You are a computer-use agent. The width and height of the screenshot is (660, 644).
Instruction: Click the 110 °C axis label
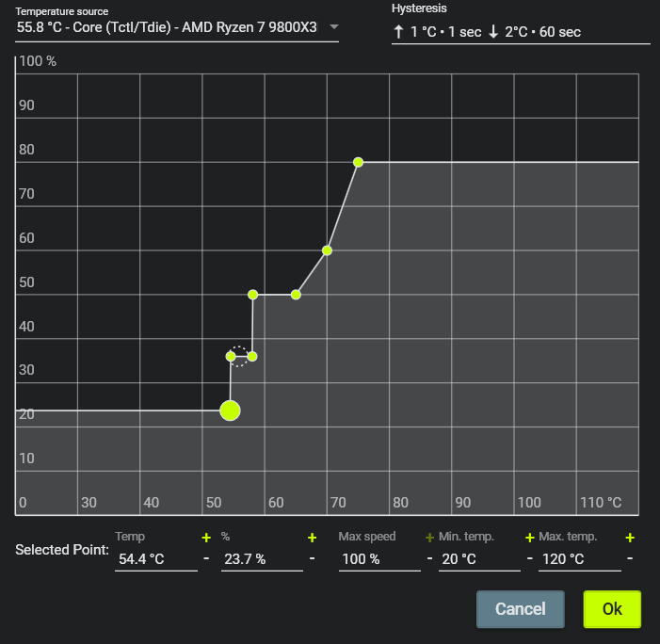(601, 502)
